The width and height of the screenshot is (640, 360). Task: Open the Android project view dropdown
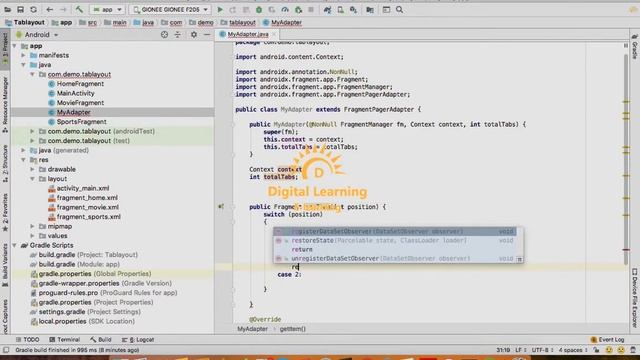pos(37,35)
